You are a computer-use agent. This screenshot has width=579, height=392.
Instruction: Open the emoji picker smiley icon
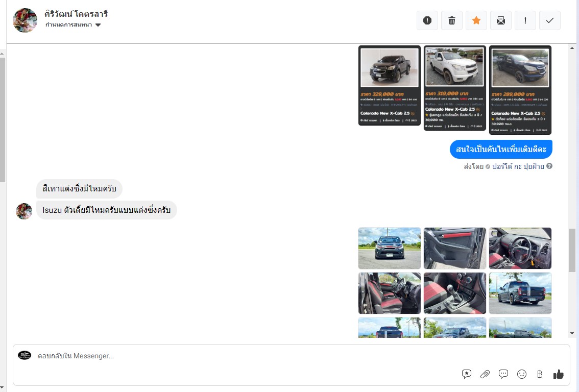click(x=522, y=374)
